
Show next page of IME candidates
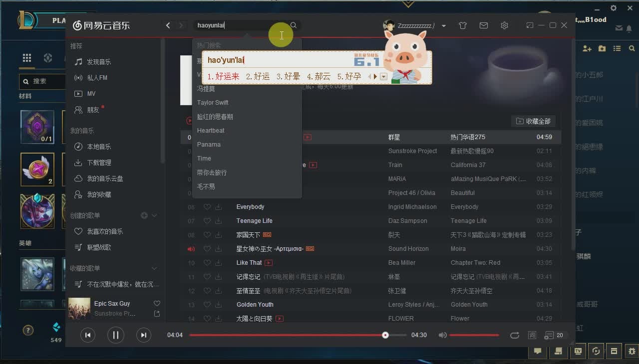pyautogui.click(x=375, y=76)
